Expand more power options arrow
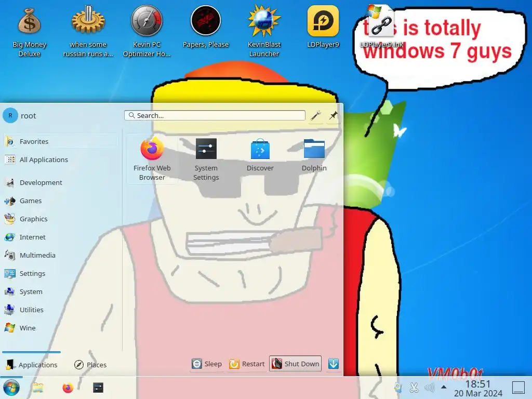The image size is (532, 399). tap(334, 364)
